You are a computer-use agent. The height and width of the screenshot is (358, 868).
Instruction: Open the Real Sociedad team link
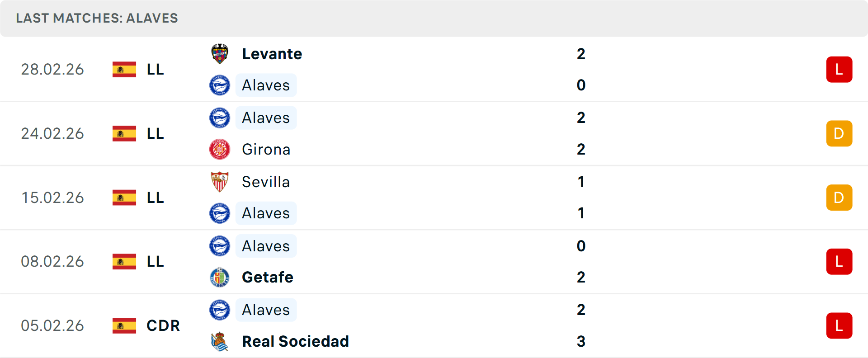coord(295,341)
